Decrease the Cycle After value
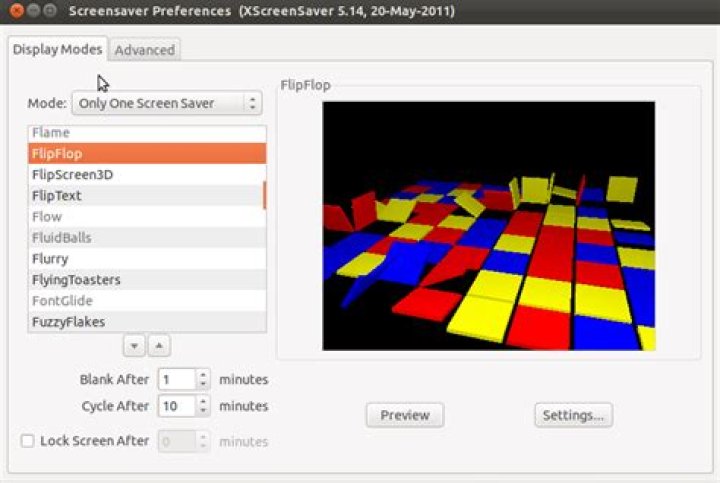720x483 pixels. pos(203,411)
